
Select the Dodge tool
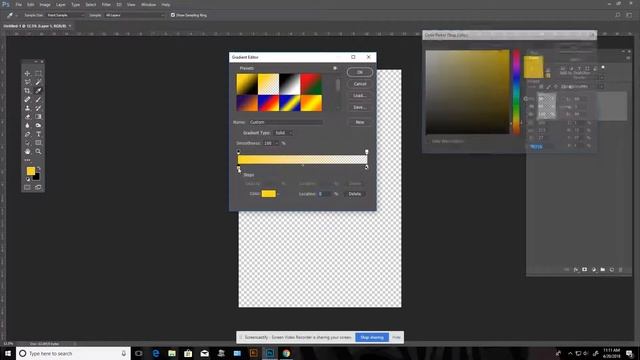point(38,125)
